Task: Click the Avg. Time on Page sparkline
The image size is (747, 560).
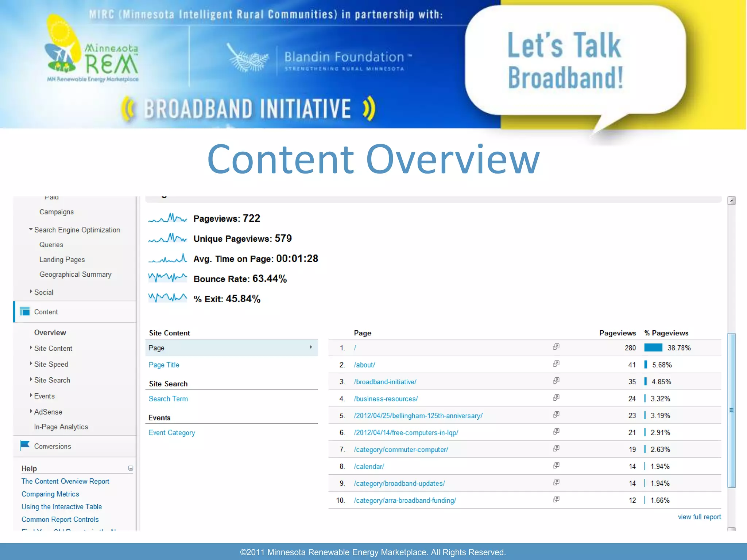Action: coord(167,258)
